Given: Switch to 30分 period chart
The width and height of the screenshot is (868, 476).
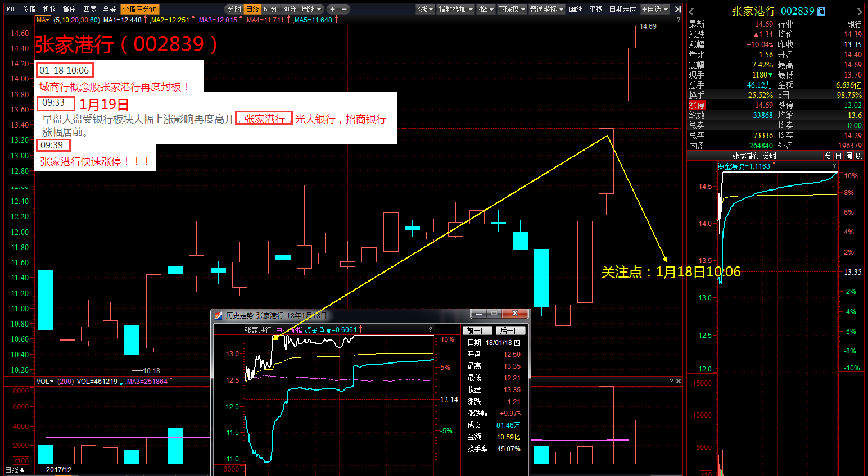Looking at the screenshot, I should 289,9.
